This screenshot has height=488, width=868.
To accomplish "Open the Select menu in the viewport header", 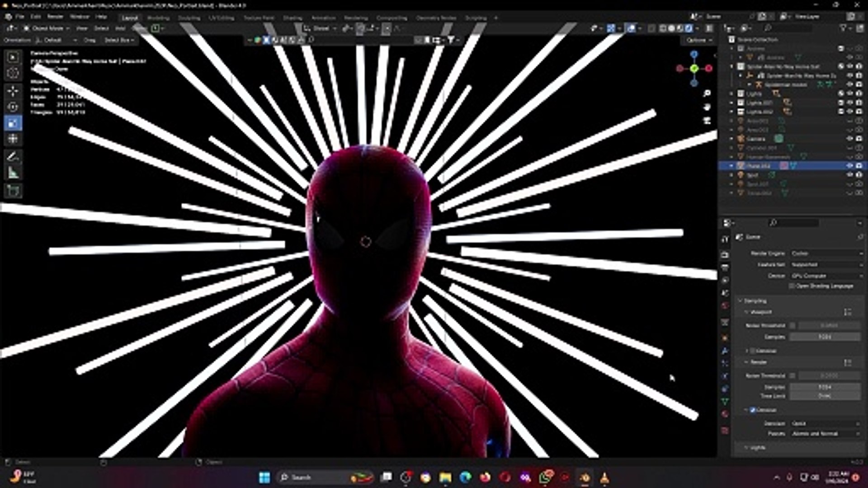I will click(x=101, y=28).
